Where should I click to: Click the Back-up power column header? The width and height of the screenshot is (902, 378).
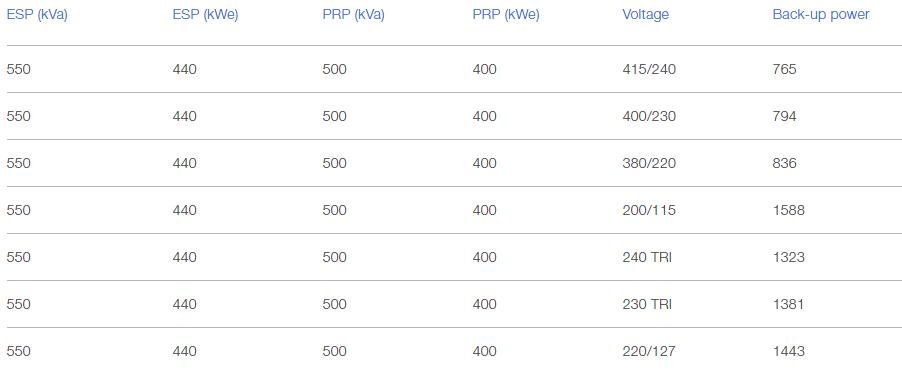point(821,15)
